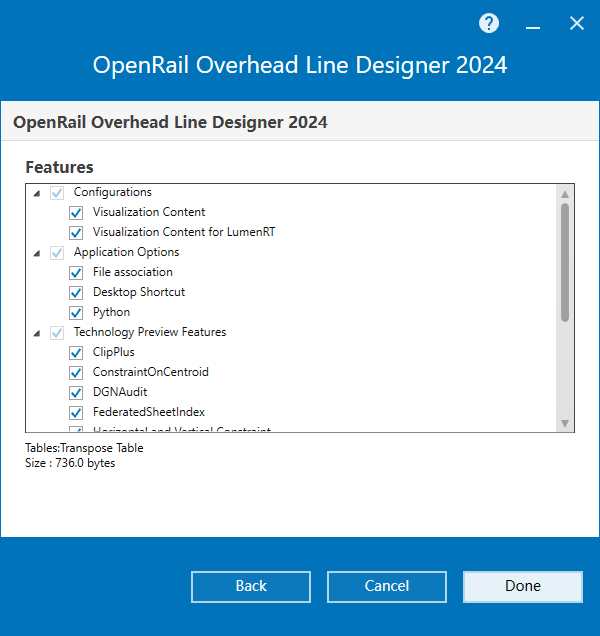Collapse the Configurations tree node

(37, 193)
